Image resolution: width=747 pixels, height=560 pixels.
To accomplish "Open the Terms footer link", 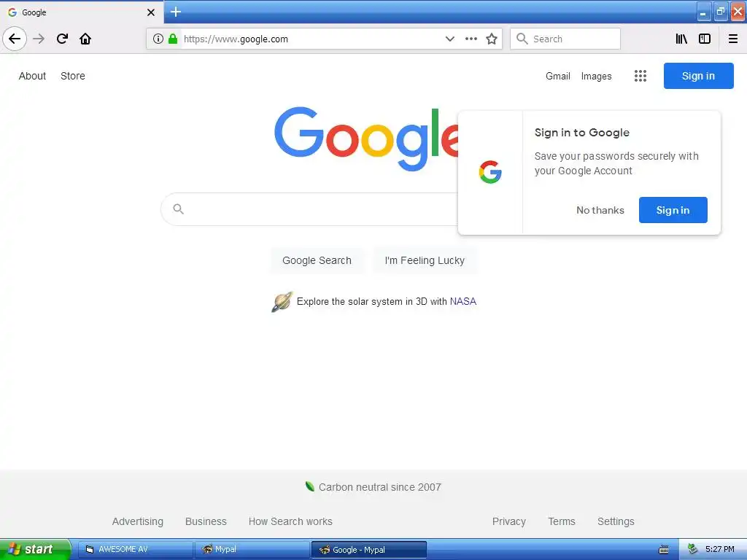I will point(562,521).
